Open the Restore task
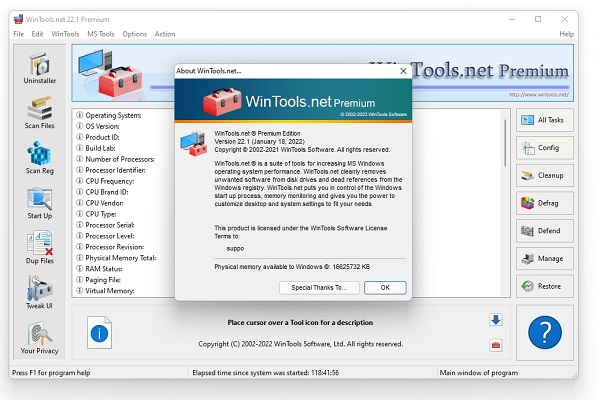This screenshot has width=600, height=400. [x=545, y=286]
